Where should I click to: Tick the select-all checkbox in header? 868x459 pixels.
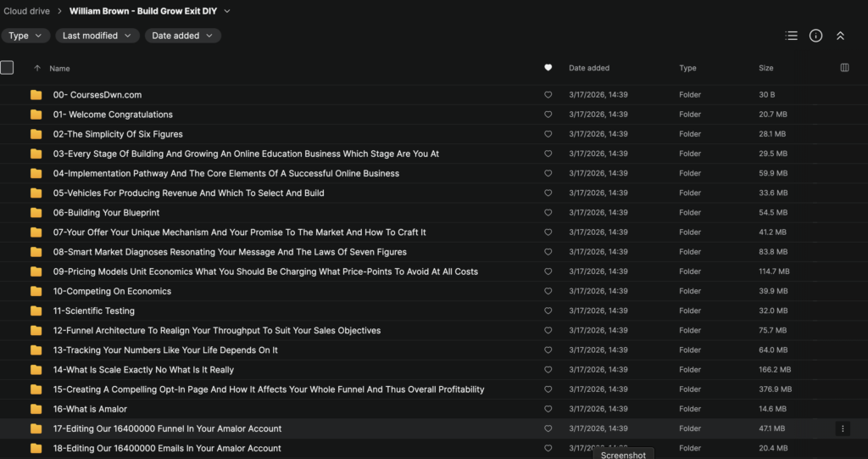coord(8,68)
